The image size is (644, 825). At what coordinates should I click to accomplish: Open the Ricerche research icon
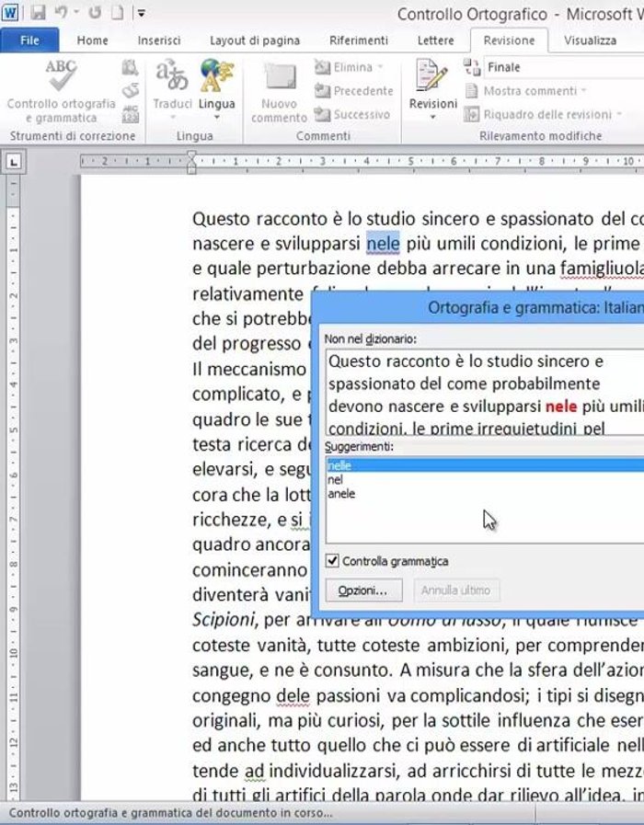(130, 68)
